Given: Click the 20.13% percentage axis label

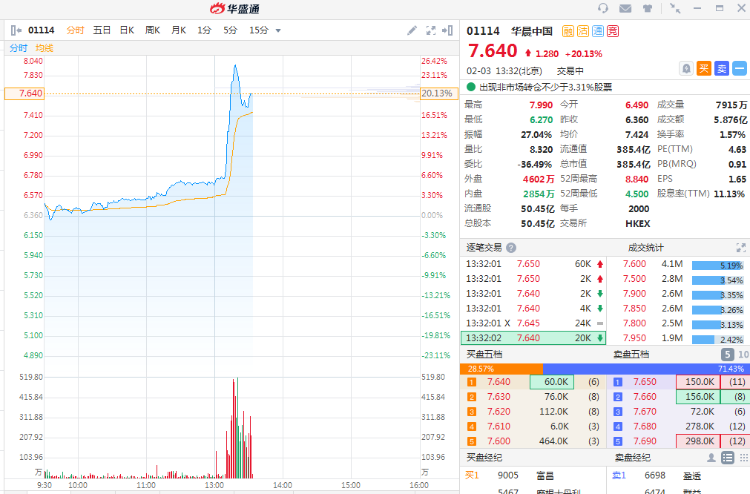Looking at the screenshot, I should point(437,93).
